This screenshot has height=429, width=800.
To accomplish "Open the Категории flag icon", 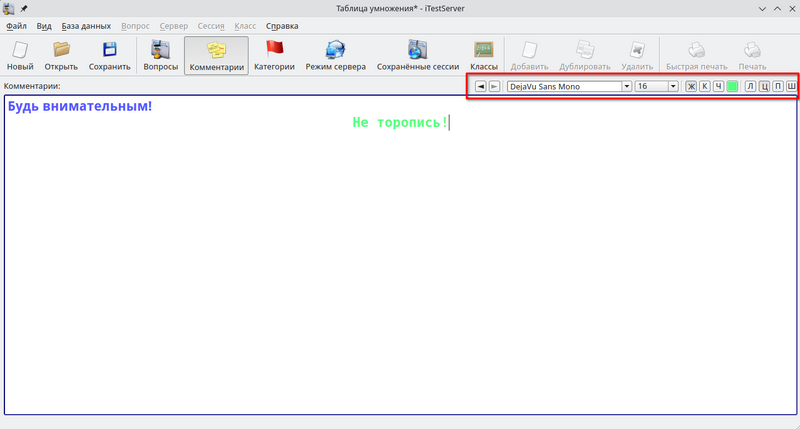I will 274,56.
